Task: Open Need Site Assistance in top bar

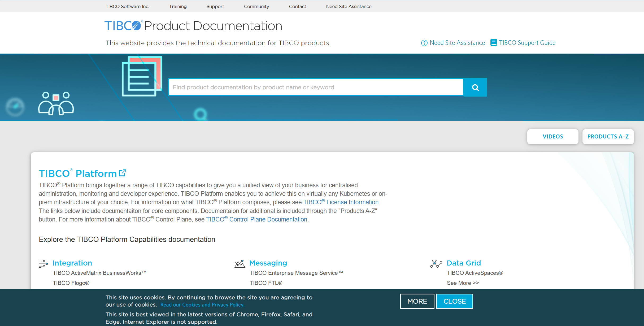Action: pos(349,6)
